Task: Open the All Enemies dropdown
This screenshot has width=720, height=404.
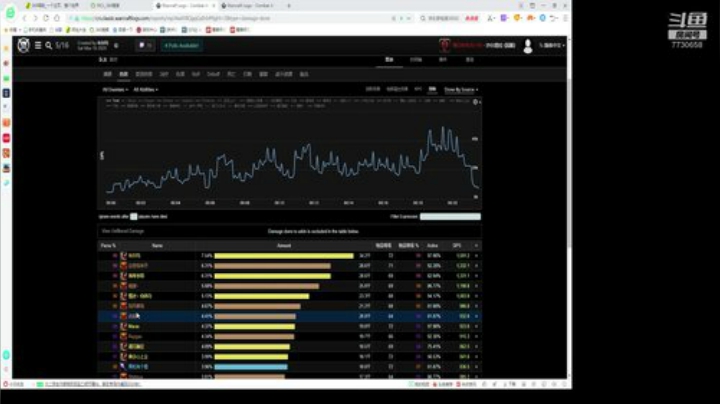Action: click(x=115, y=90)
